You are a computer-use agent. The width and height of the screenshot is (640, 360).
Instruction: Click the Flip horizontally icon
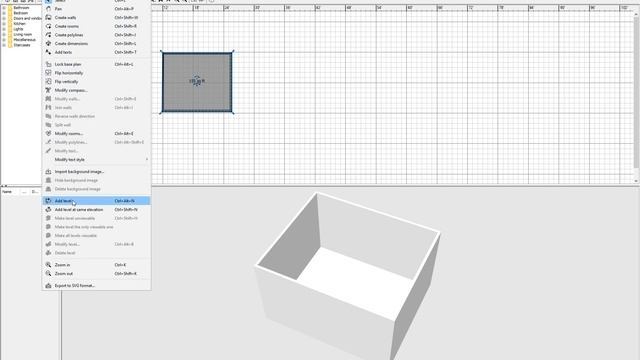pyautogui.click(x=48, y=73)
